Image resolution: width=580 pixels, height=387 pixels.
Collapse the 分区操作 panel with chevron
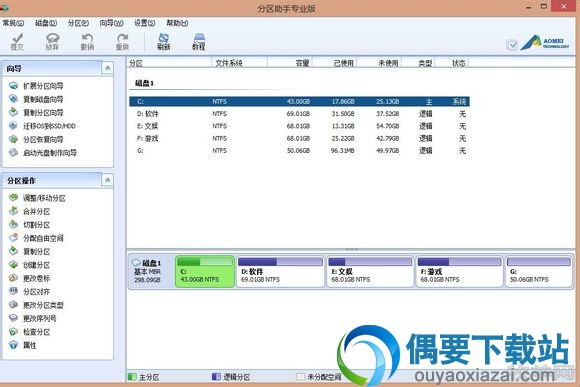pyautogui.click(x=107, y=180)
